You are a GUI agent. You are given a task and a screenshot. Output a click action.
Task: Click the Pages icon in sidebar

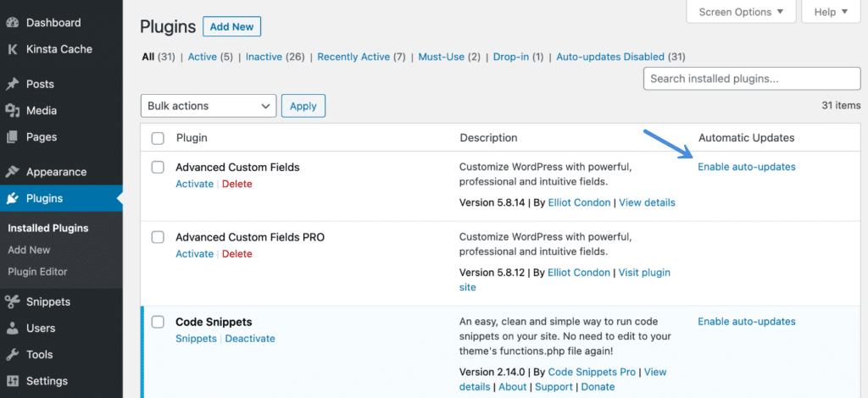[x=13, y=137]
